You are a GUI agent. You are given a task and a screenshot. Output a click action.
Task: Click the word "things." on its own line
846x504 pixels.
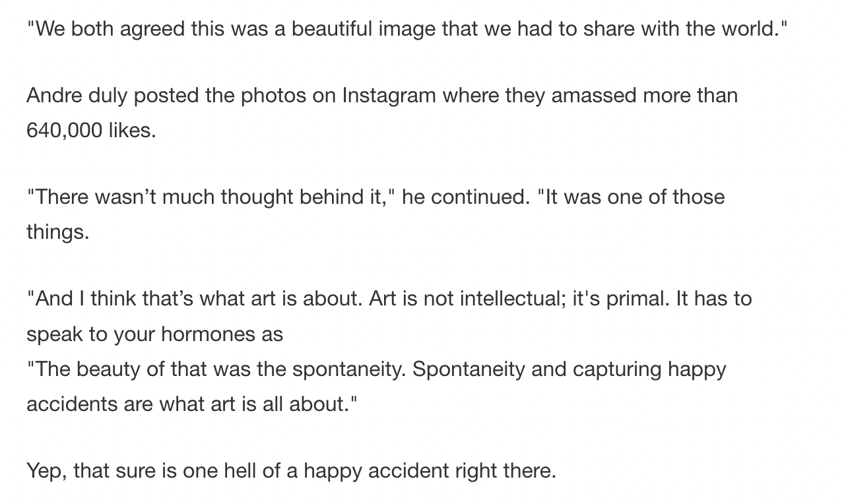[58, 232]
